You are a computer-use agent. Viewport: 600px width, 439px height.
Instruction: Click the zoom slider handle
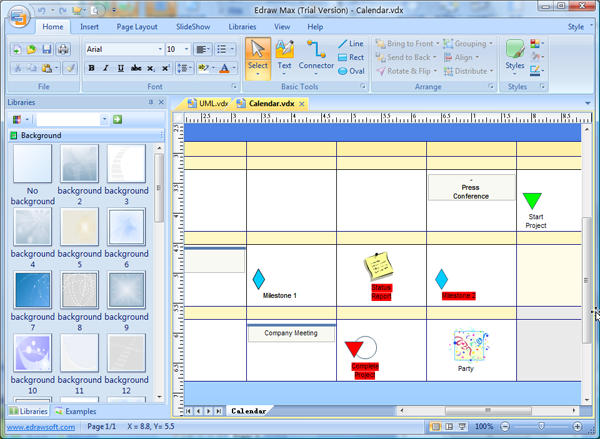click(x=541, y=426)
